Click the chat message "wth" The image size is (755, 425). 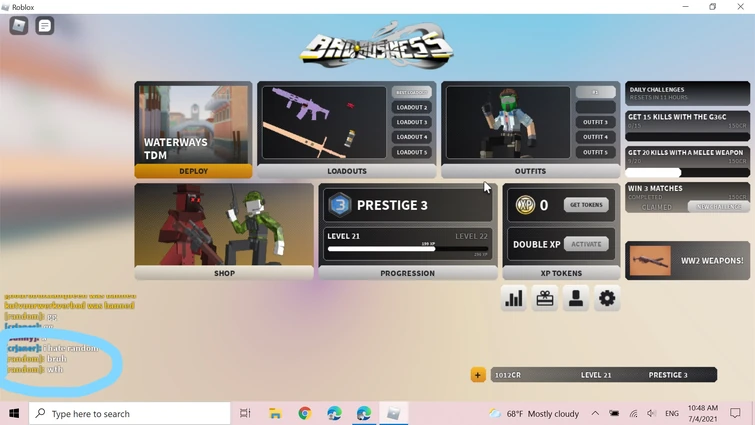tap(55, 370)
